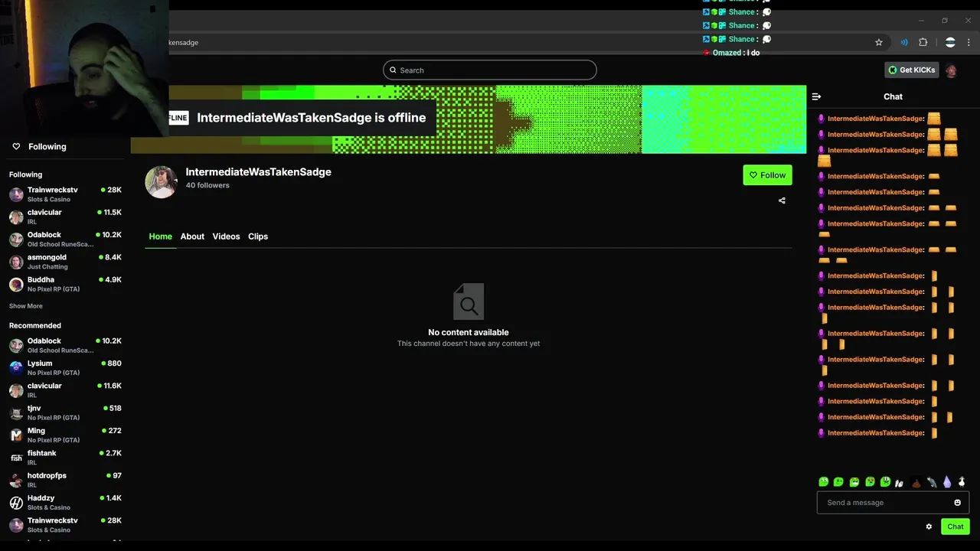Open the Kick user avatar menu
Screen dimensions: 980x551
pyautogui.click(x=951, y=70)
